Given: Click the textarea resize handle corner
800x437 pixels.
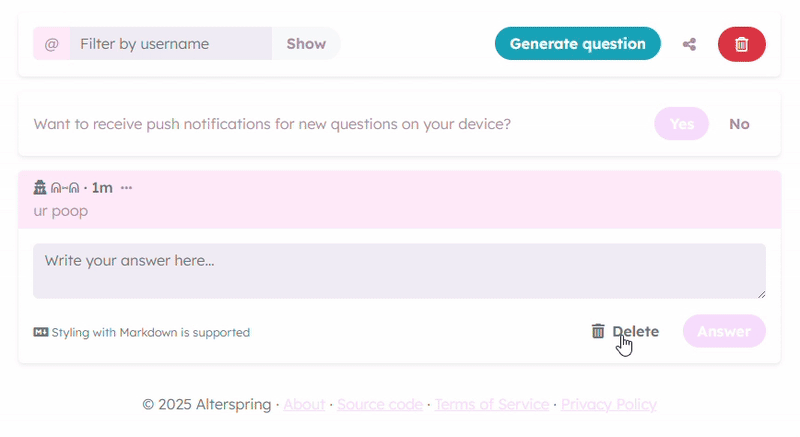Looking at the screenshot, I should pos(761,293).
